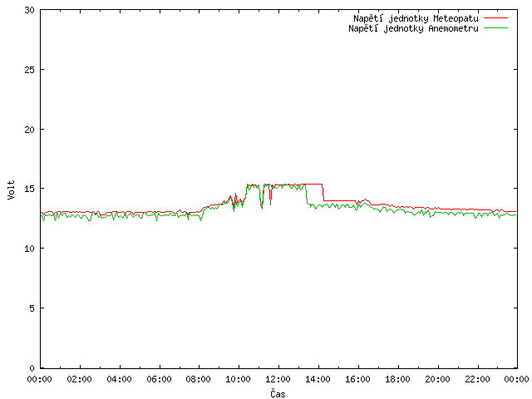Viewport: 532px width, 399px height.
Task: Click the y-axis label 25
Action: [x=30, y=70]
